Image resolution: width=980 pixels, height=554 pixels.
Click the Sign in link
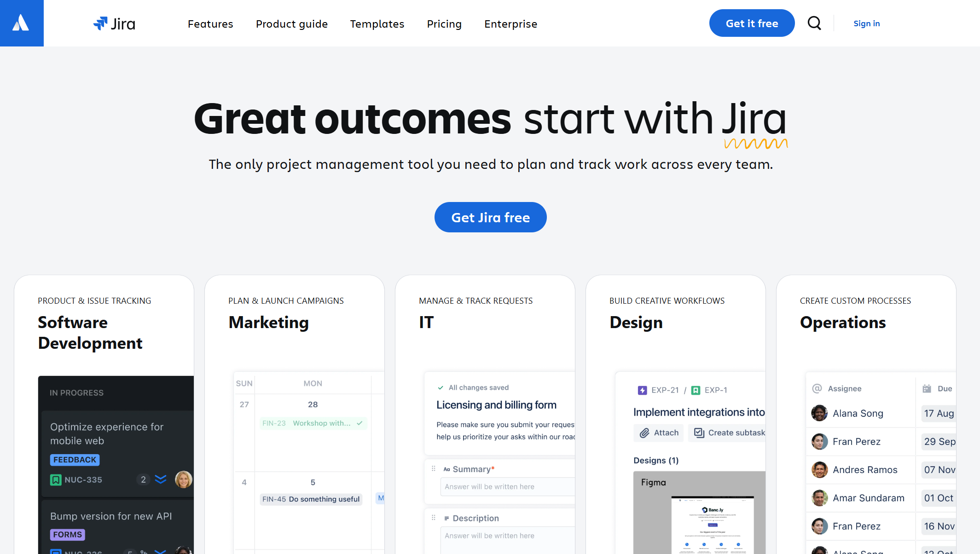867,23
